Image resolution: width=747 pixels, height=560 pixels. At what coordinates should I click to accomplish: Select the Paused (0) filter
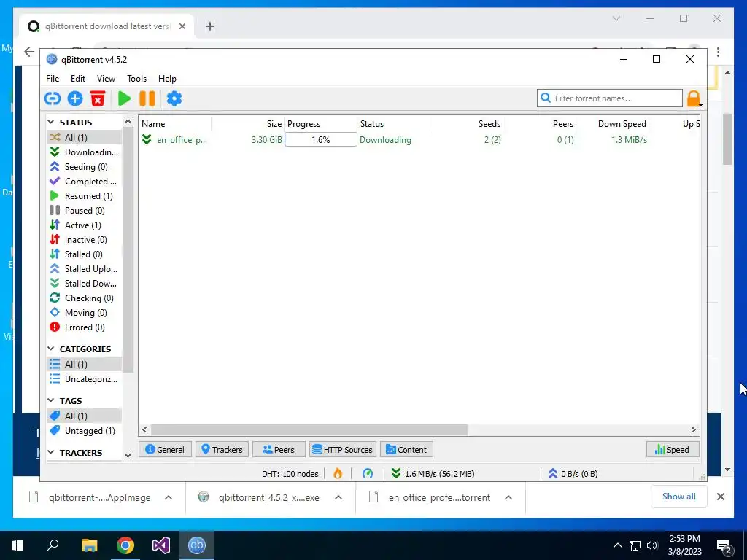[85, 211]
